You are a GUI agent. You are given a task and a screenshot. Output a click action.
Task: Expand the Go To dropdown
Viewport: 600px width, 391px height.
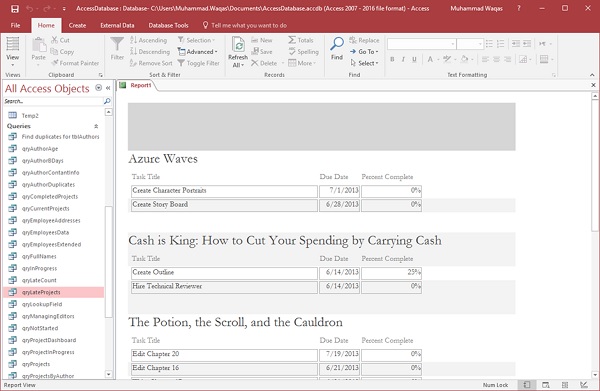364,52
